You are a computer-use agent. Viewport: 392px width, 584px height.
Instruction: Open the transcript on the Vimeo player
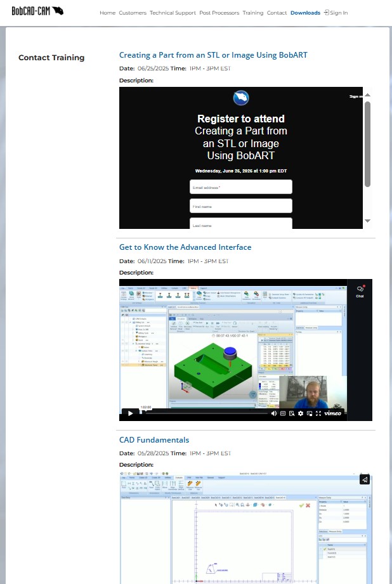[292, 413]
